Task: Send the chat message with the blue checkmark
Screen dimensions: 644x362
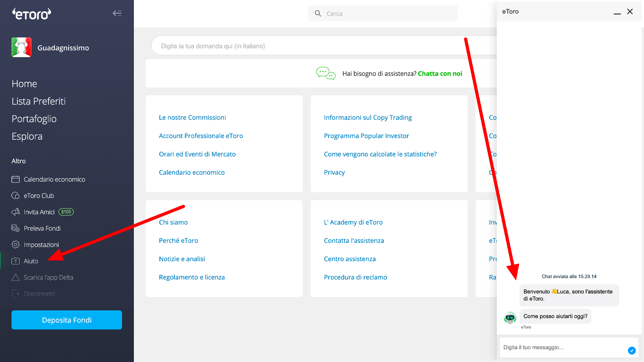Action: coord(632,350)
